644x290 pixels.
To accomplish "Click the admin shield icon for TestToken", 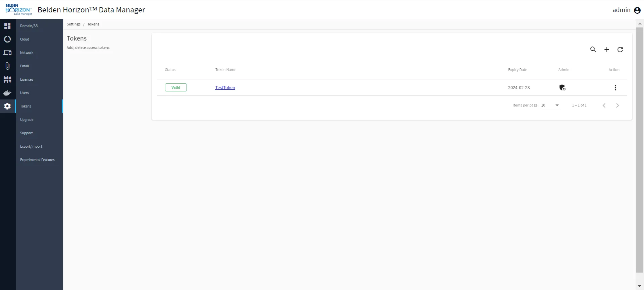I will (562, 88).
